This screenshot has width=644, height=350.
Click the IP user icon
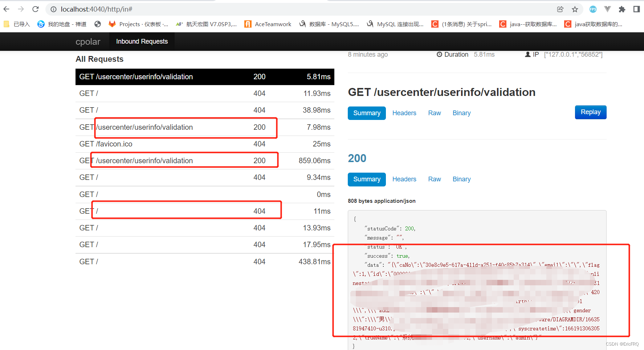528,55
